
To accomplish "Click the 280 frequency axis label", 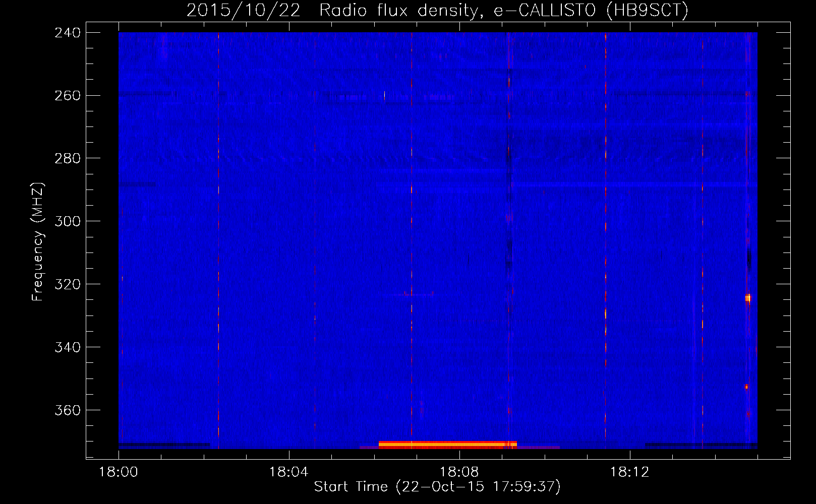I will click(67, 159).
